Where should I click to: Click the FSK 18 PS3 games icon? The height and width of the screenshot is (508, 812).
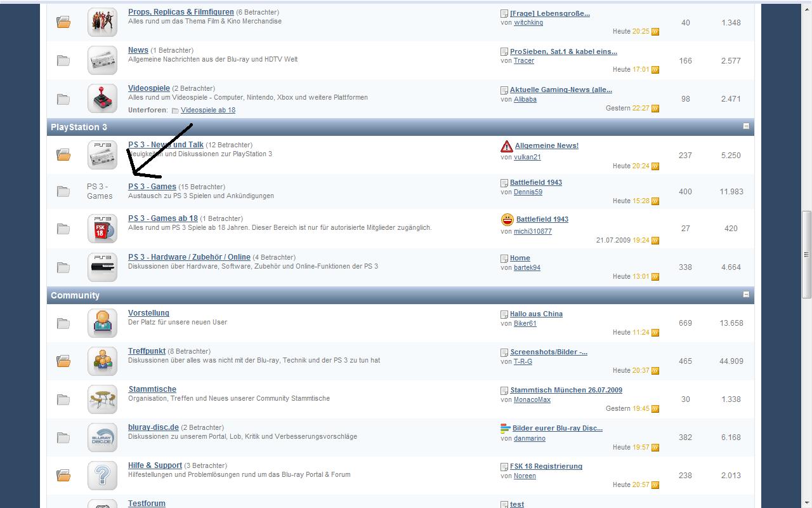click(x=102, y=229)
